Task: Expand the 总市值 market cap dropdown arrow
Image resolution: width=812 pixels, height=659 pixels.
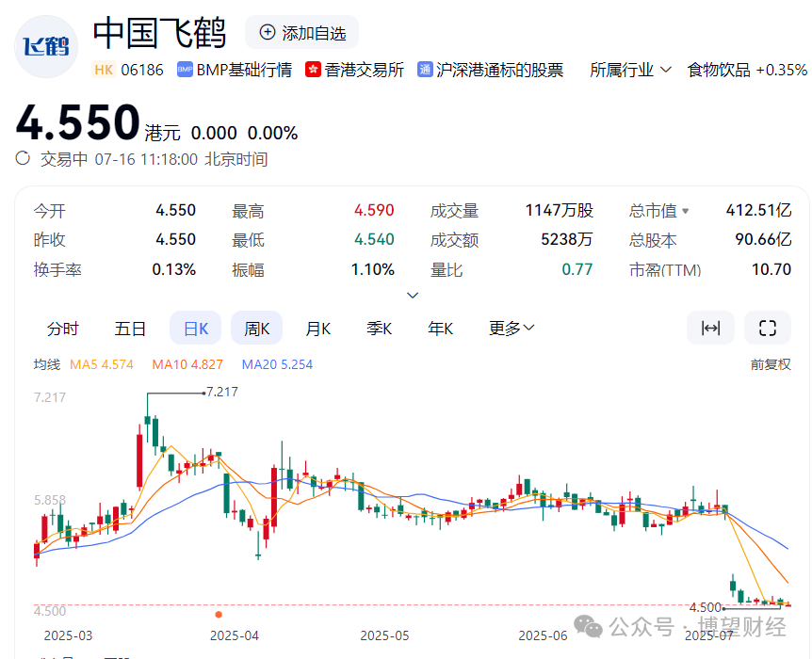Action: click(685, 211)
